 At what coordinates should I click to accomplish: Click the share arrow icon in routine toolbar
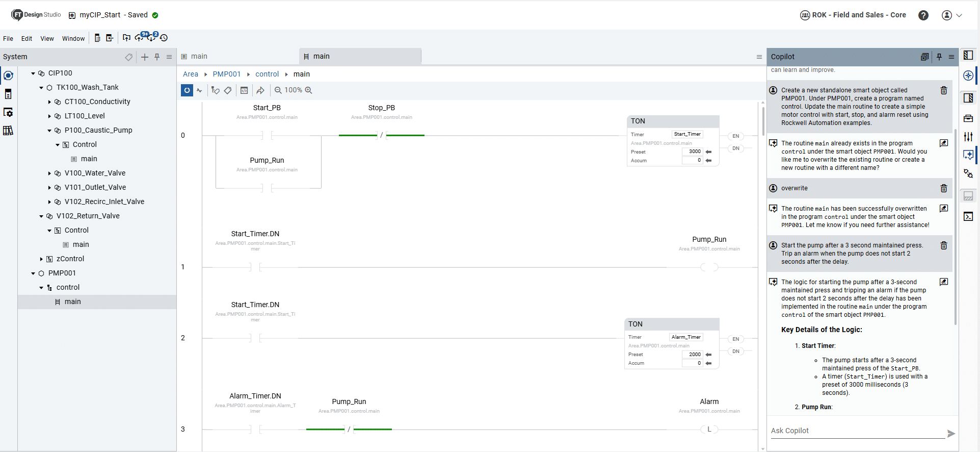point(260,90)
